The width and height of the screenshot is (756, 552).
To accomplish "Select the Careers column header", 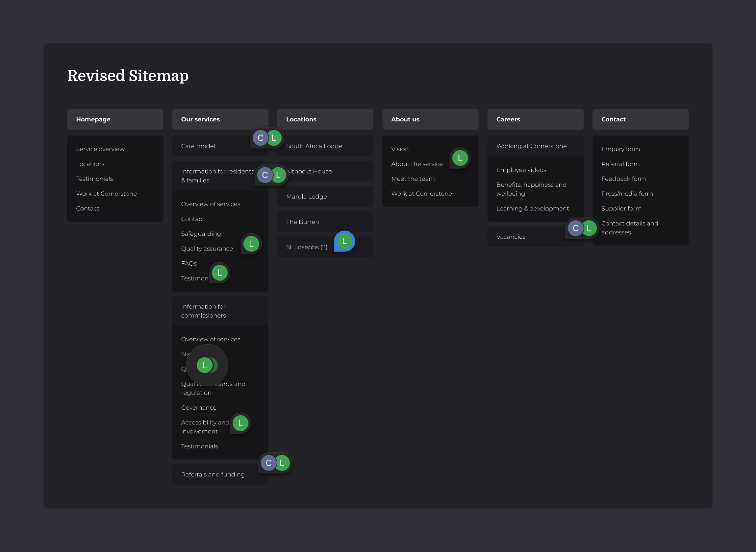I will [535, 119].
